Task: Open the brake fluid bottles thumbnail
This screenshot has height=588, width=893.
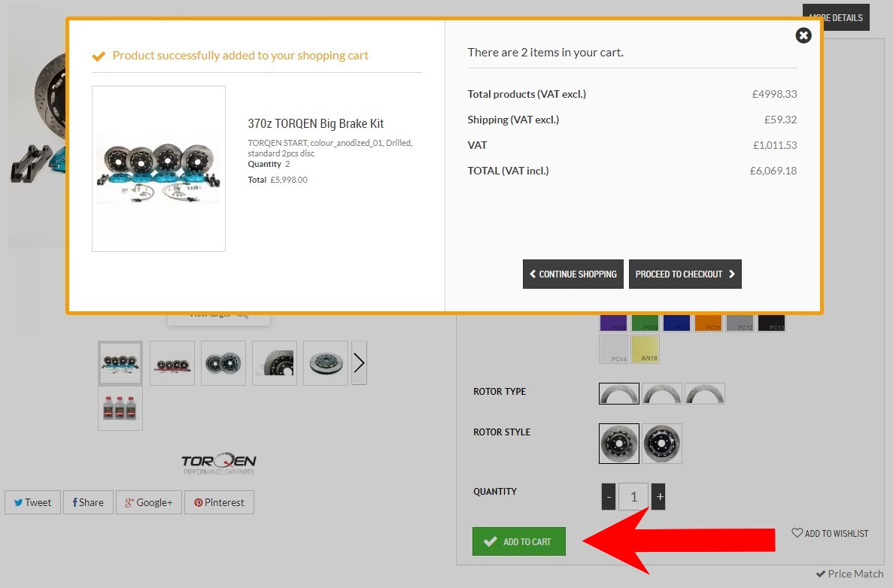Action: pyautogui.click(x=120, y=409)
